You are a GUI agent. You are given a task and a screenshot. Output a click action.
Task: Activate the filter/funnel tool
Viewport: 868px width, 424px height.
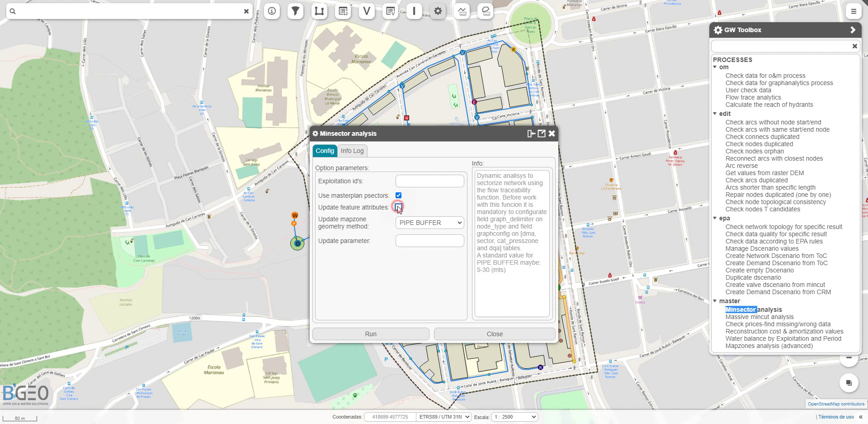click(296, 11)
